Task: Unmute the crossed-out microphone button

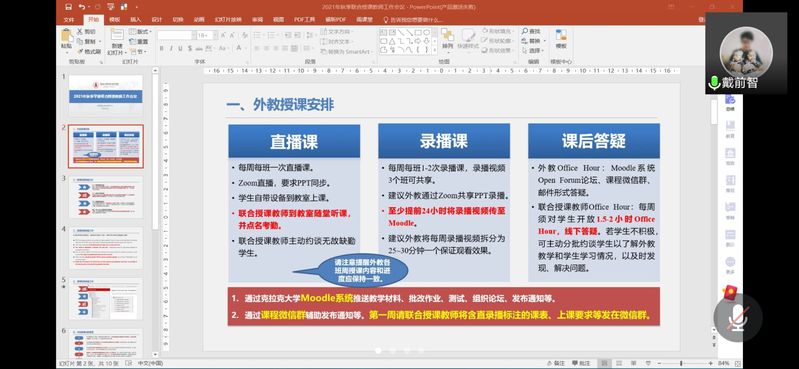Action: pos(737,318)
